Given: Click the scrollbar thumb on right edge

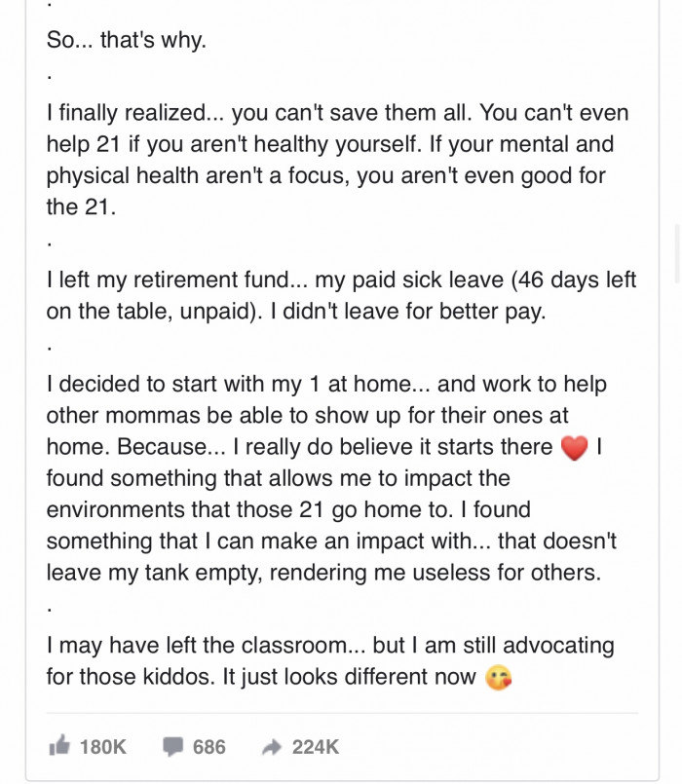Looking at the screenshot, I should (x=677, y=252).
